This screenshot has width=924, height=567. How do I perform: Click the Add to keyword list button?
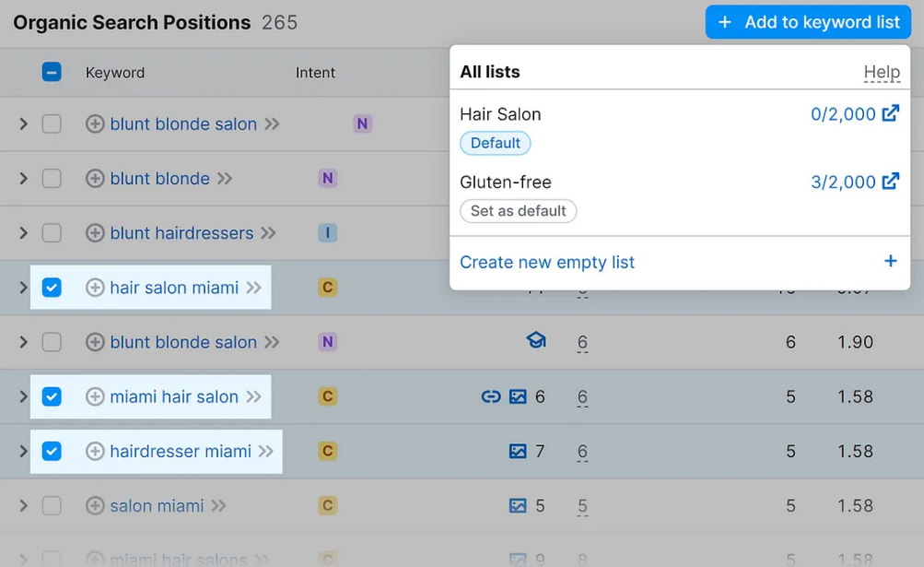808,22
